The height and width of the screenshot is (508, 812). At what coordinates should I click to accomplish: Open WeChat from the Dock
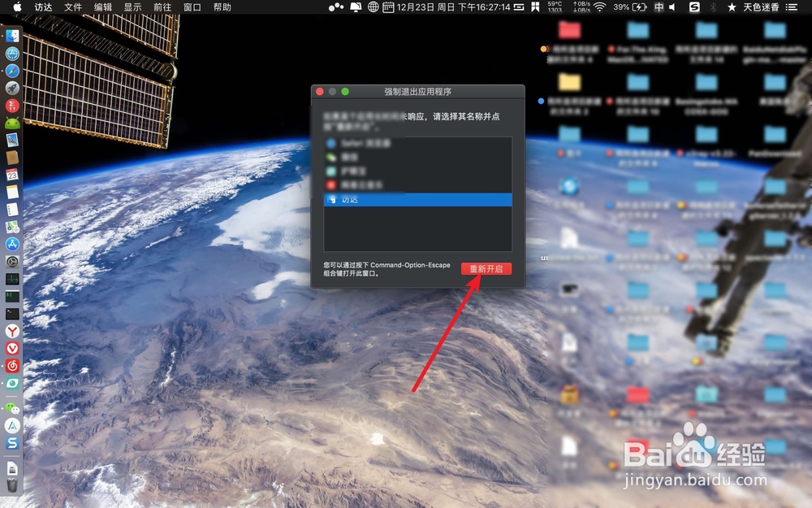click(x=12, y=409)
